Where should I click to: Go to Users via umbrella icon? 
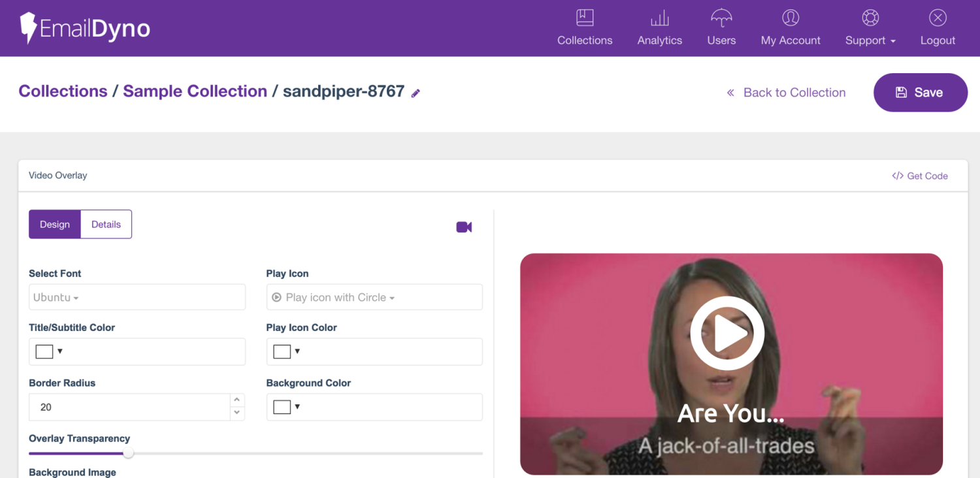pyautogui.click(x=721, y=18)
